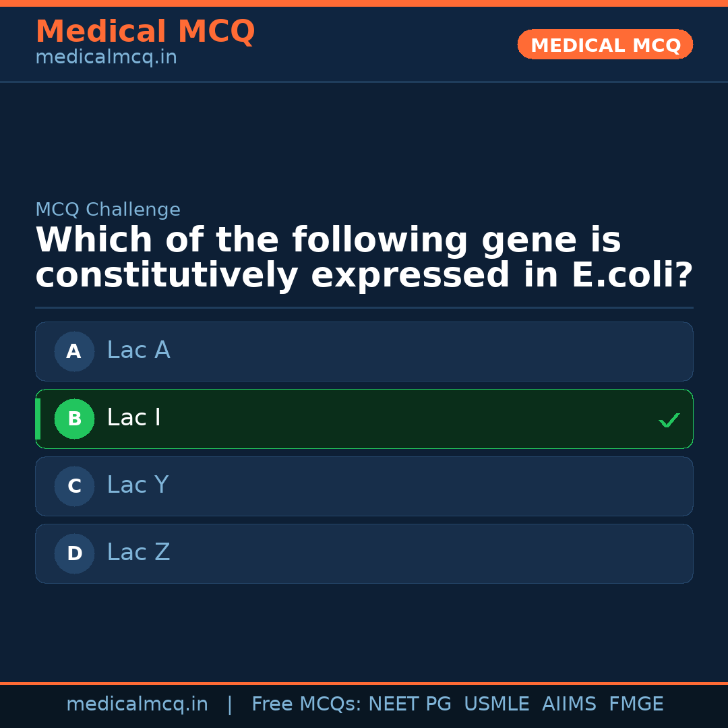The image size is (728, 728).
Task: Click the green accent bar on option B
Action: [x=38, y=419]
